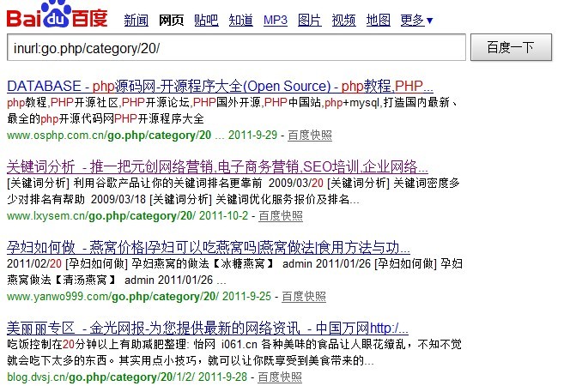View 百度快照 for lxysem.cn result
This screenshot has height=392, width=570.
pyautogui.click(x=281, y=216)
